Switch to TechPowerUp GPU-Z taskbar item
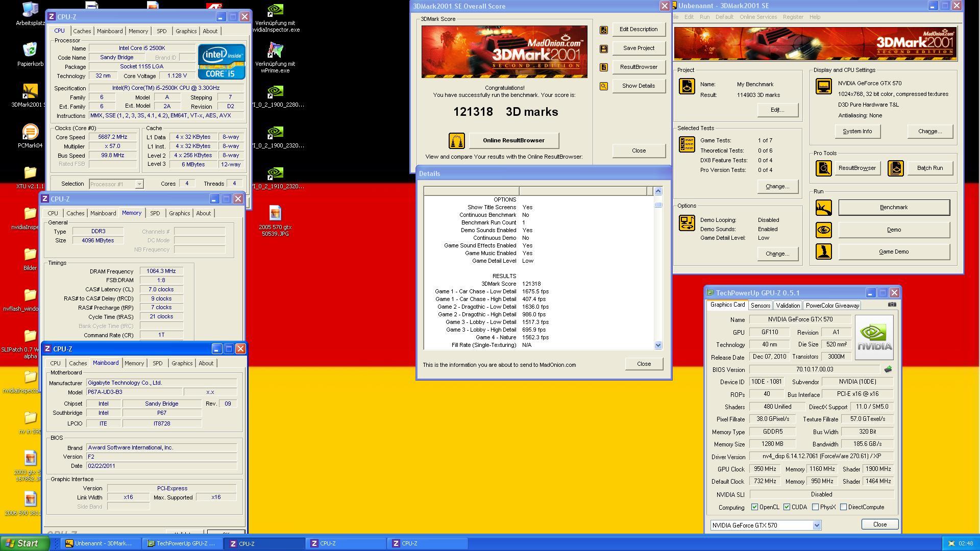 [182, 543]
